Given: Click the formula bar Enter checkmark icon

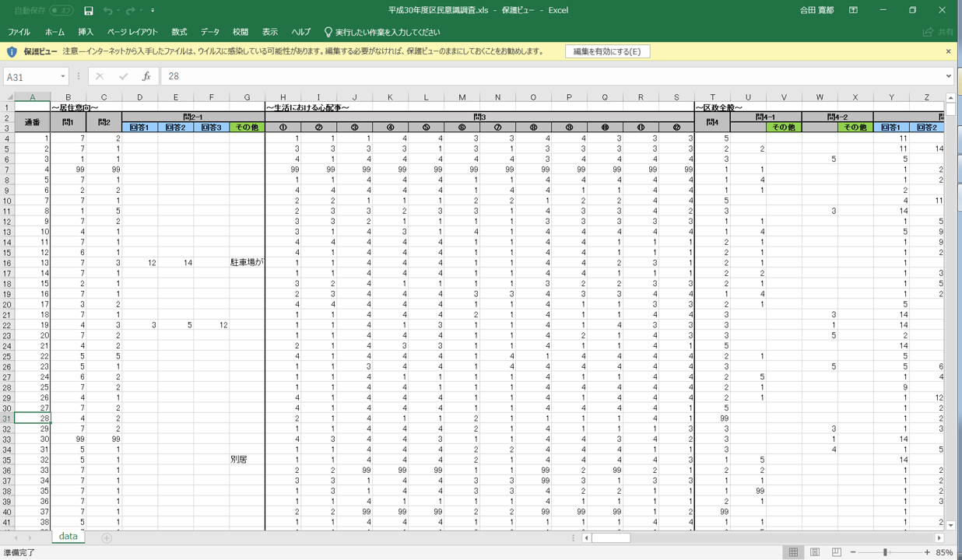Looking at the screenshot, I should [x=123, y=76].
